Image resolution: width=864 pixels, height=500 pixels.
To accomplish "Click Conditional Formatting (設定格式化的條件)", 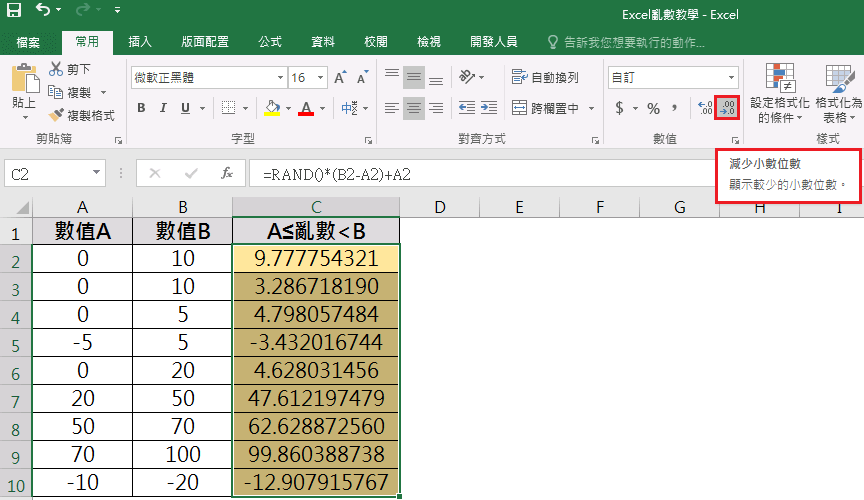I will [x=780, y=93].
